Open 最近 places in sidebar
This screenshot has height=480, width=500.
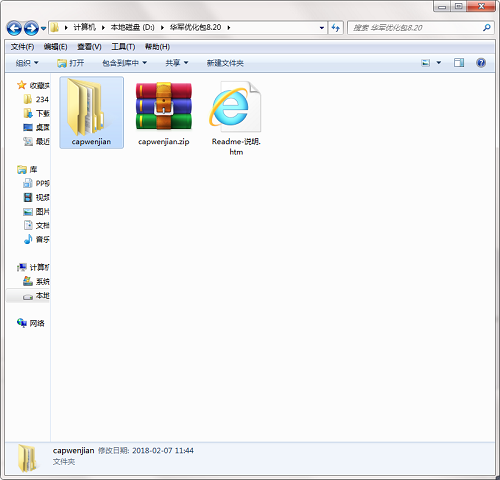tap(37, 142)
